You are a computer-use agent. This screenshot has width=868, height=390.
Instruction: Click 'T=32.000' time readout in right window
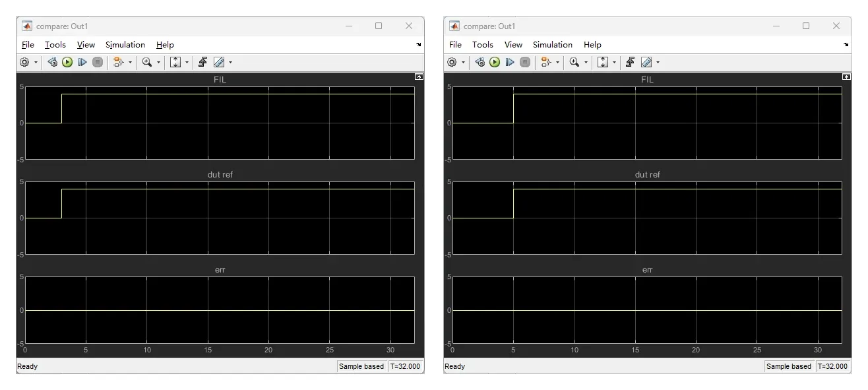tap(833, 366)
